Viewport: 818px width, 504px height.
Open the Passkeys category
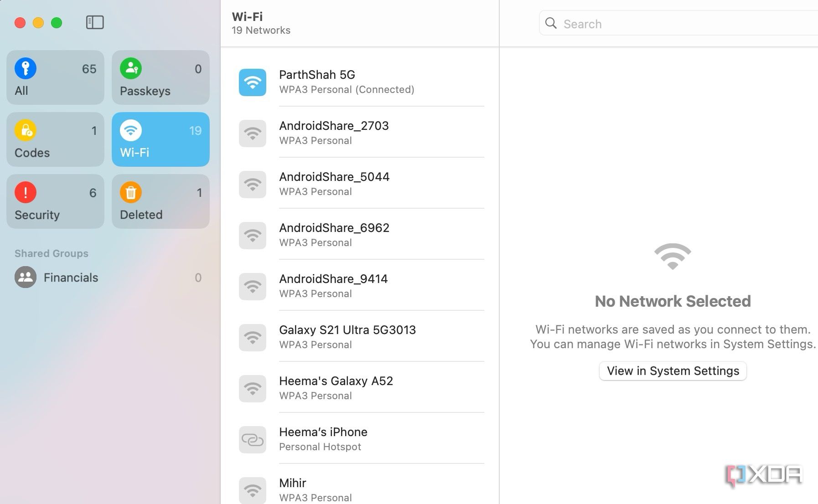point(160,77)
